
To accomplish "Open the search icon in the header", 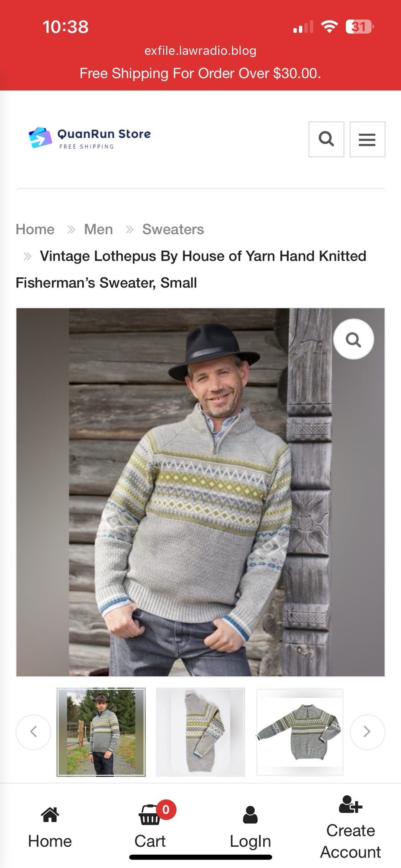I will pyautogui.click(x=326, y=139).
